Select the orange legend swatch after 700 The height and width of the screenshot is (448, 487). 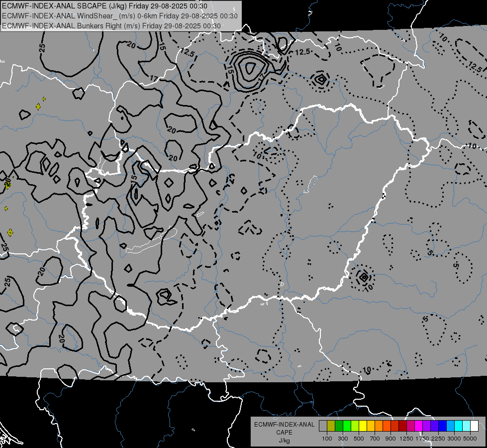379,426
